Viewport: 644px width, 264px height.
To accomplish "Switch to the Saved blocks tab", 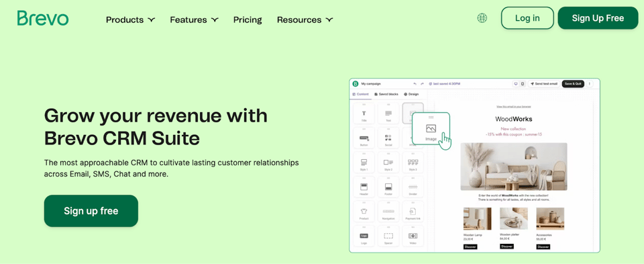I will point(386,94).
